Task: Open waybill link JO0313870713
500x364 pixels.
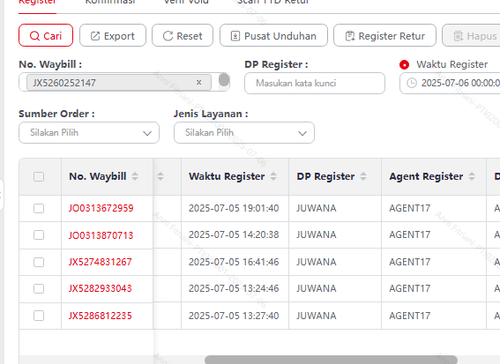Action: point(101,235)
